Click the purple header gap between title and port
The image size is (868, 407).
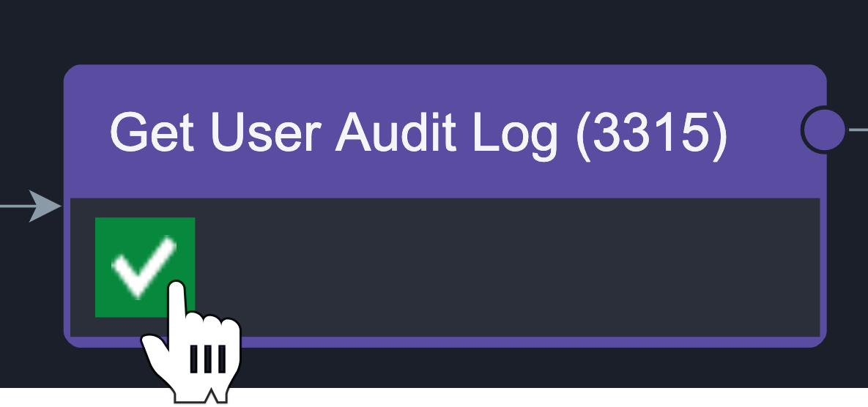764,132
